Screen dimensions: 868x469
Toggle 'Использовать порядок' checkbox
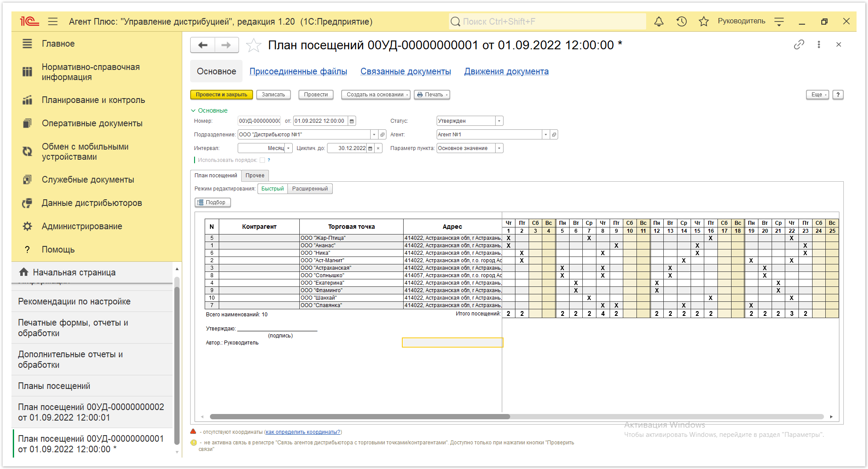tap(262, 160)
